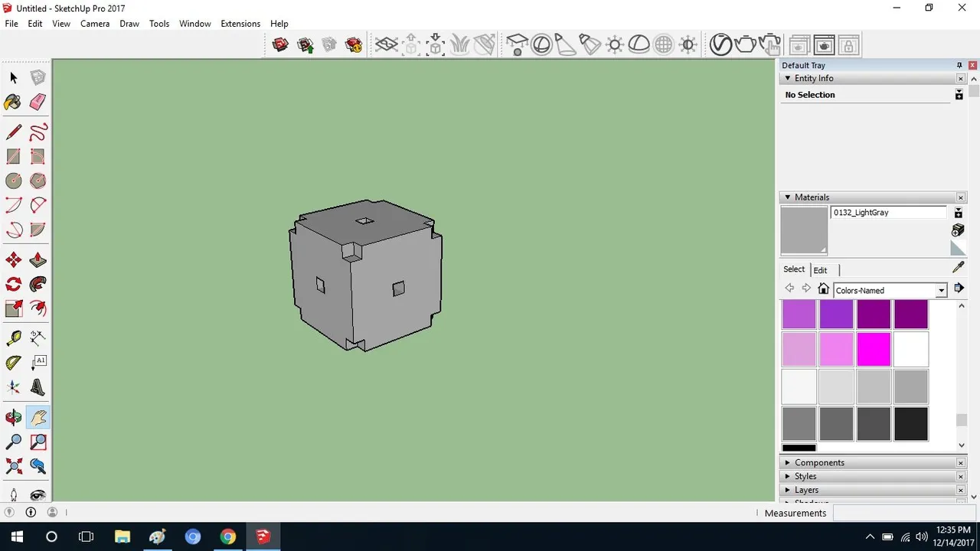Select the Move tool
The image size is (980, 551).
13,260
